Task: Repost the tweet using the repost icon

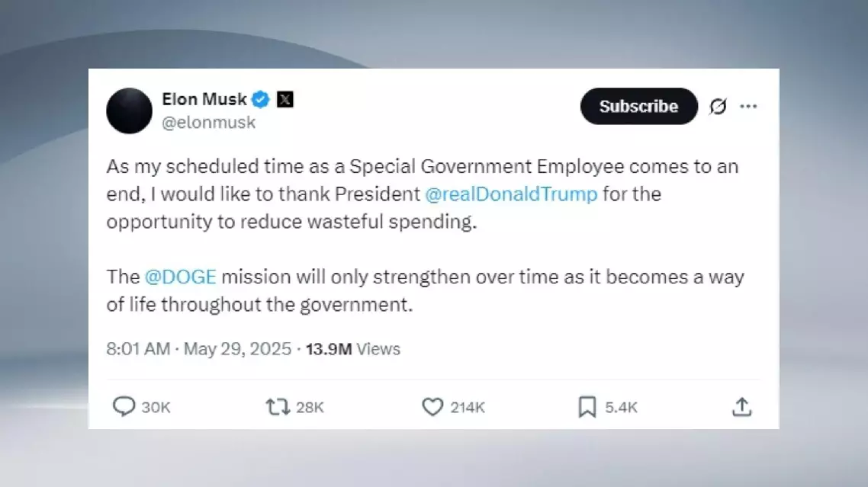Action: click(278, 407)
